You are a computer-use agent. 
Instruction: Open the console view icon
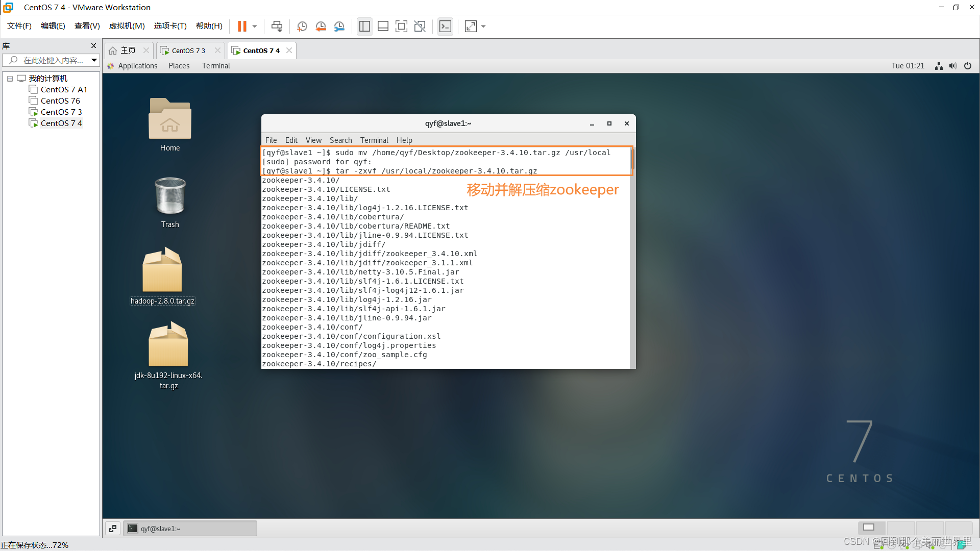[445, 26]
